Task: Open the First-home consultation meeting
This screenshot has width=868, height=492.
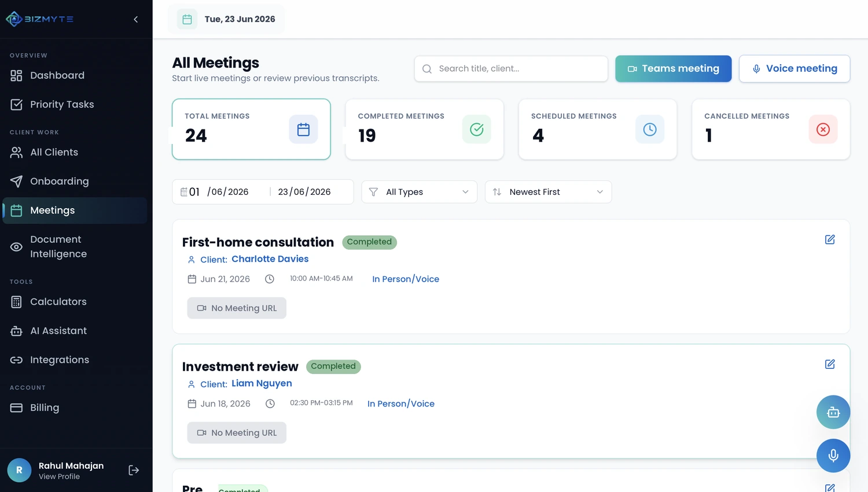Action: [258, 242]
